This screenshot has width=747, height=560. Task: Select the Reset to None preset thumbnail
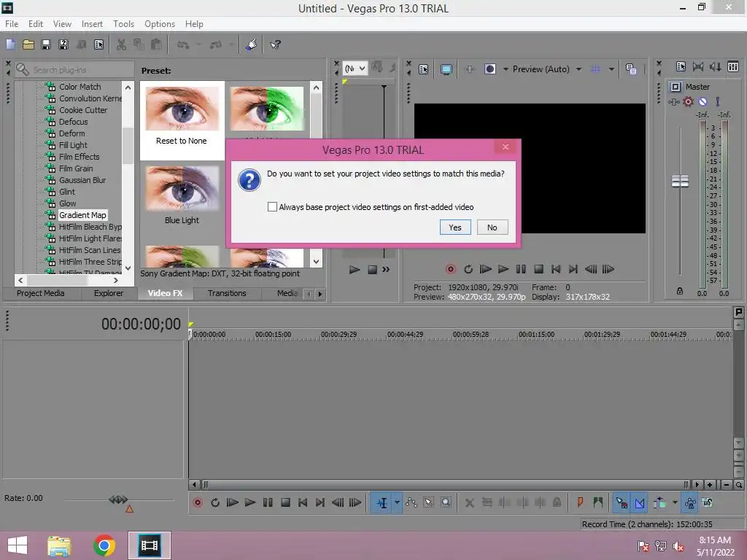pos(182,109)
